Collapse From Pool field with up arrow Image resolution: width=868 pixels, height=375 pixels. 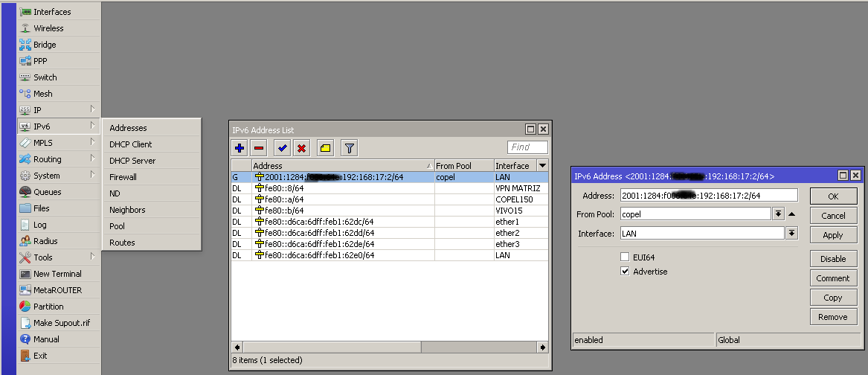click(791, 214)
